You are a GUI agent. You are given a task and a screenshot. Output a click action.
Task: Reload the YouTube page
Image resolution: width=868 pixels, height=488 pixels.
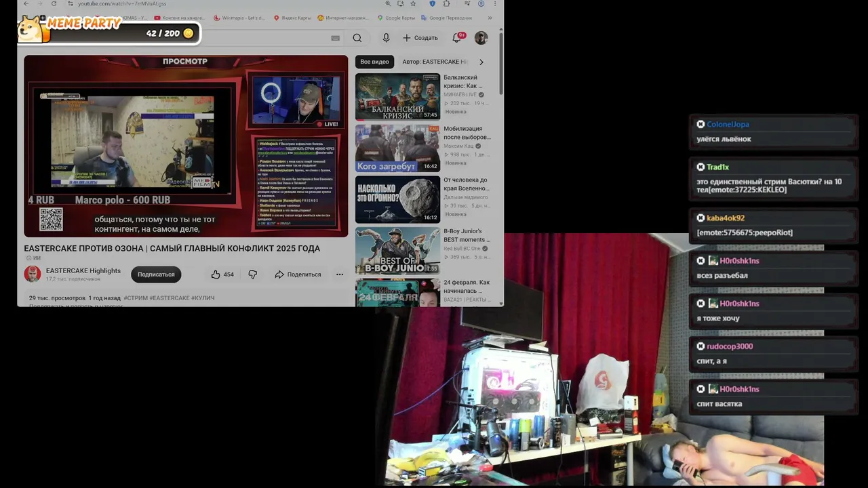pos(54,3)
